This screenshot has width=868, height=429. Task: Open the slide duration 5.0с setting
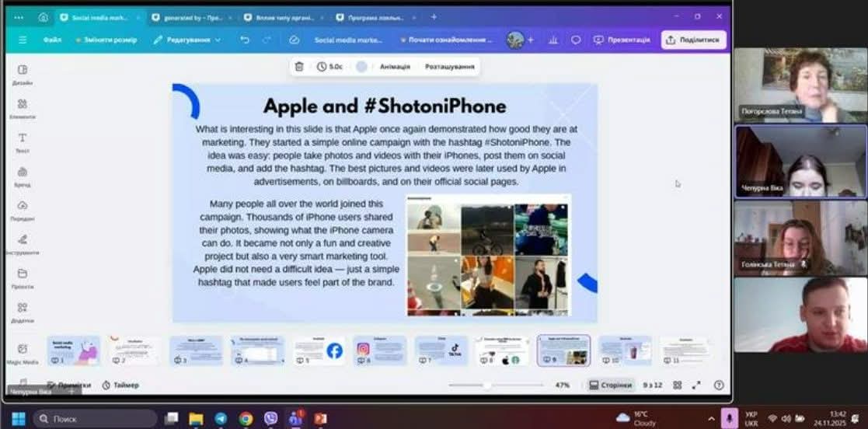click(x=329, y=67)
